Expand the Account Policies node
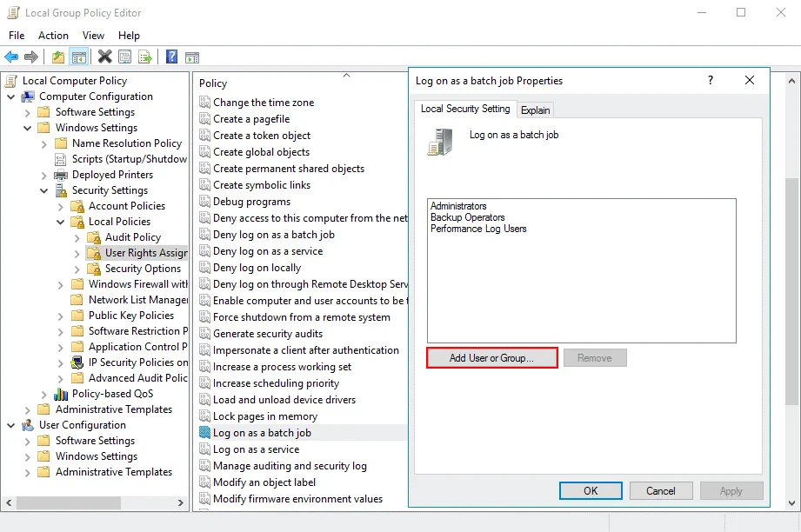The width and height of the screenshot is (801, 532). click(x=60, y=206)
